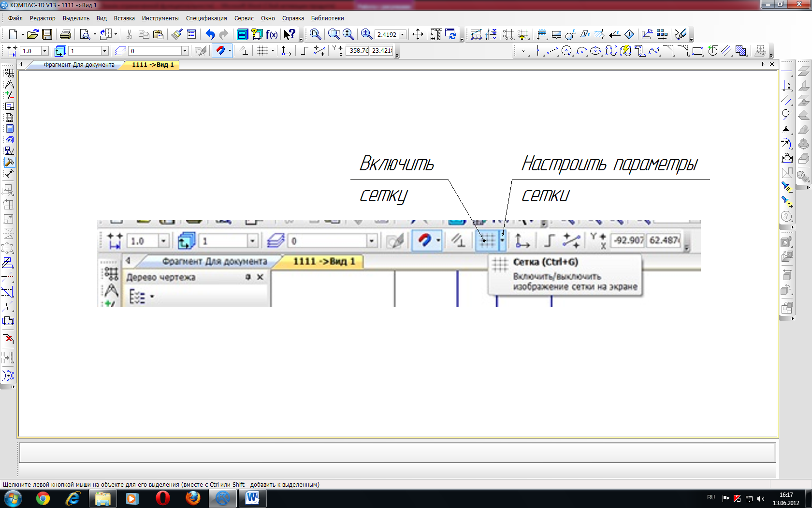Open the variables f(x) panel
This screenshot has height=508, width=812.
pos(272,34)
